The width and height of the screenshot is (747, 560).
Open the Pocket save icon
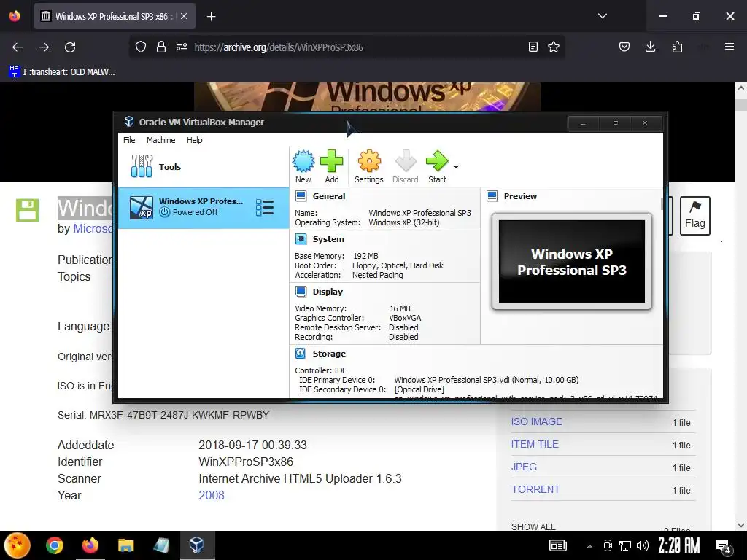coord(624,47)
